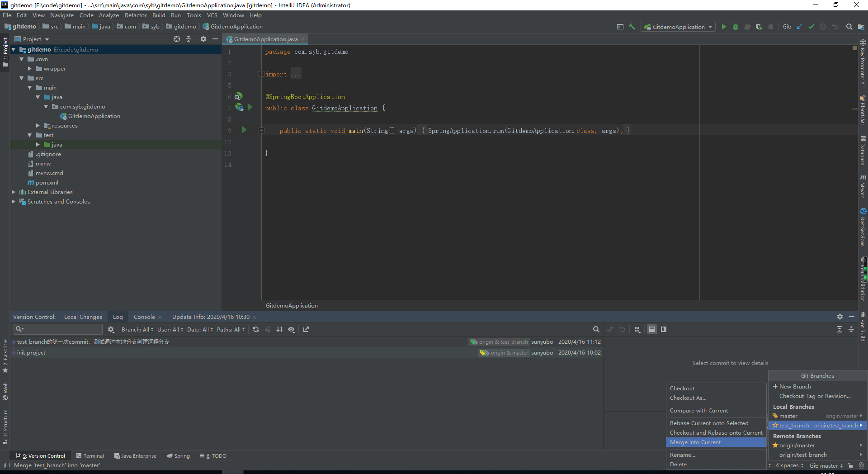
Task: Open the VCS menu in the menu bar
Action: click(x=212, y=15)
